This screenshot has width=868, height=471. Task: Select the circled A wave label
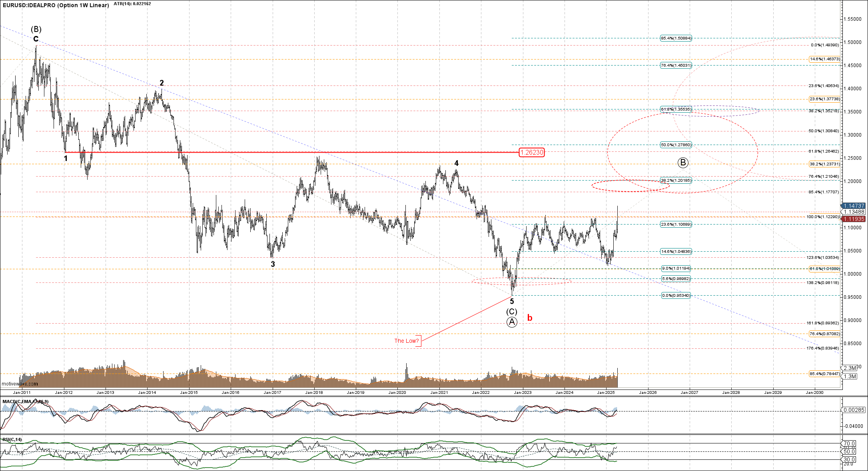512,322
